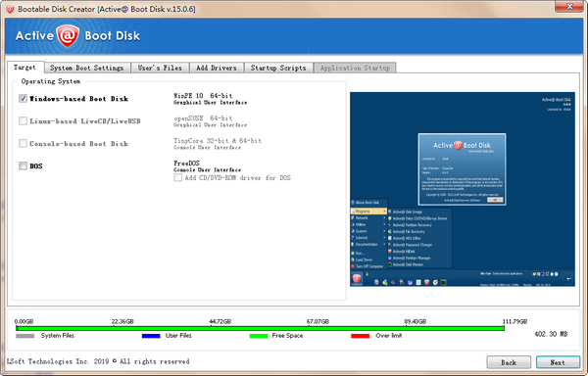Uncheck Windows-based Boot Disk checkbox
The image size is (588, 376).
click(x=23, y=99)
